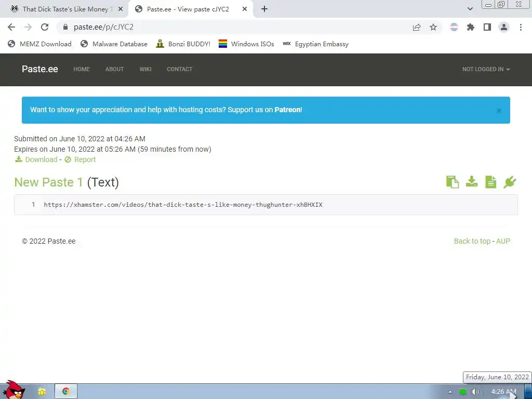Click the Paste.ee site logo
Screen dimensions: 532x399
pos(39,69)
